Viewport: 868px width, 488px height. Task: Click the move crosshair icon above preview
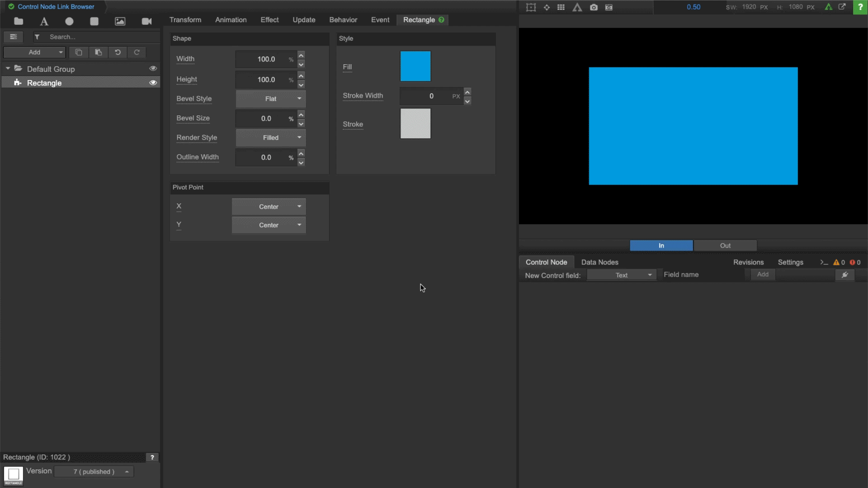point(547,7)
